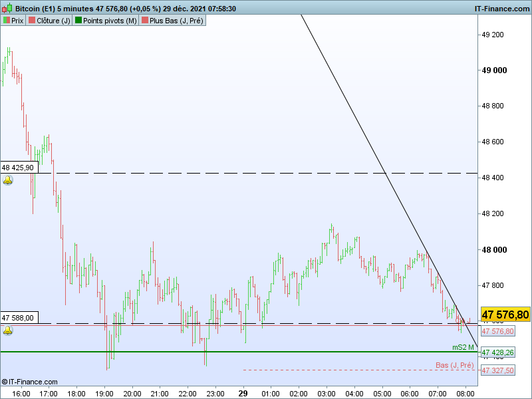Open the Clôture (J) indicator tab
This screenshot has width=532, height=399.
tap(49, 21)
